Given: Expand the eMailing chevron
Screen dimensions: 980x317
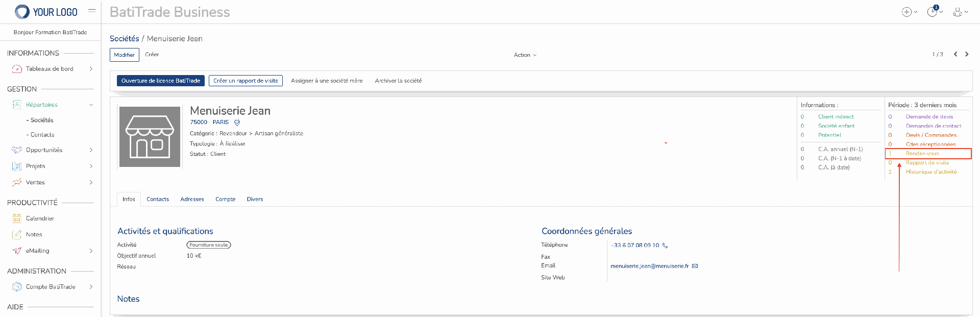Looking at the screenshot, I should 91,251.
